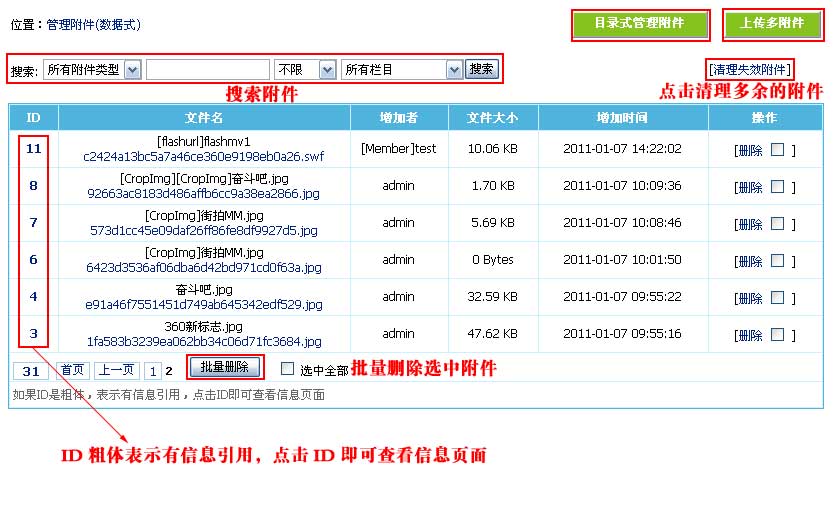Open the e91a46f...jpg 奋斗吧 file link
Viewport: 839px width, 506px height.
204,304
